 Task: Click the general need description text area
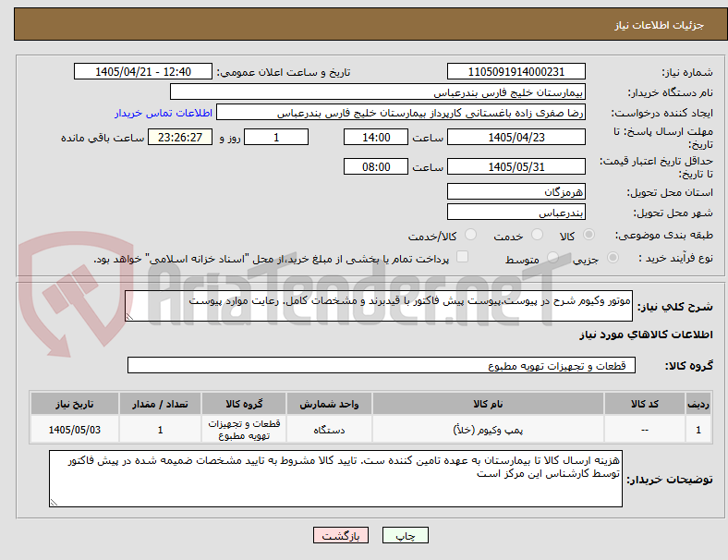pos(379,306)
